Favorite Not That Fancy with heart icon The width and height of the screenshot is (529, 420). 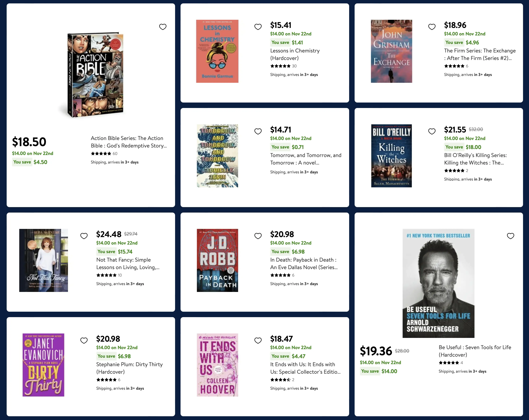tap(84, 236)
